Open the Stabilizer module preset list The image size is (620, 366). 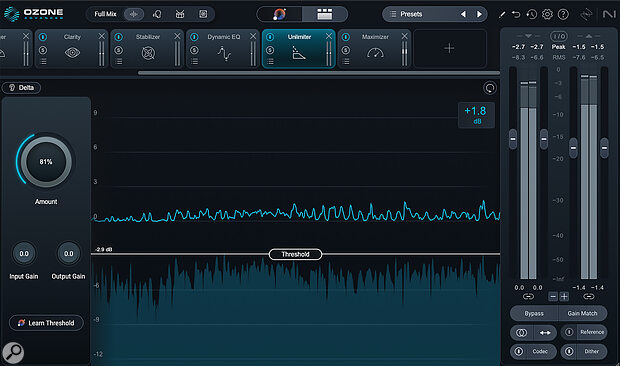pos(118,61)
